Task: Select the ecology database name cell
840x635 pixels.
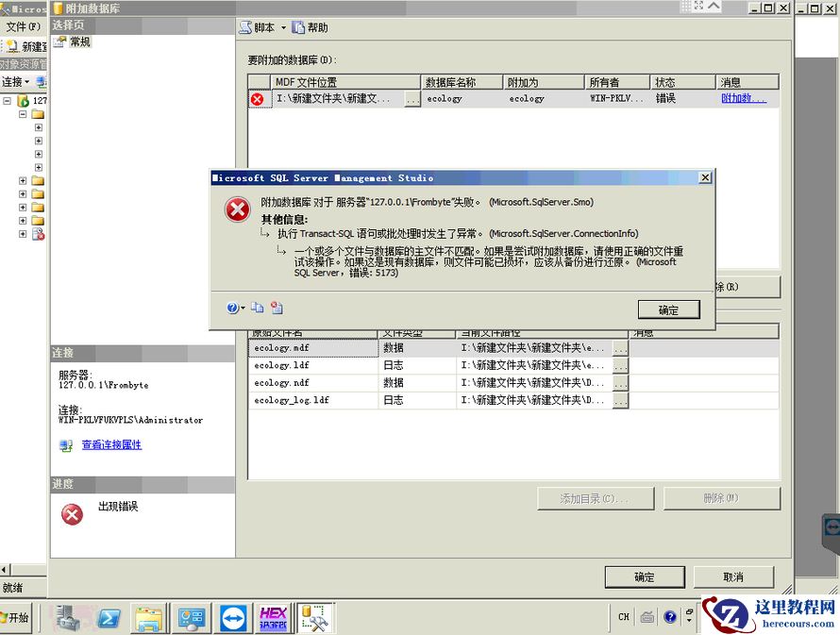Action: click(462, 98)
